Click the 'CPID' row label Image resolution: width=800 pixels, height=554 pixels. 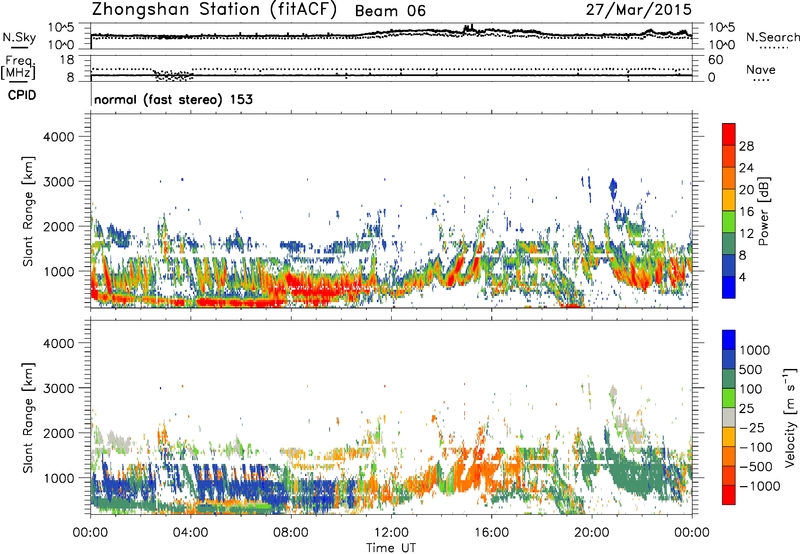[x=22, y=95]
